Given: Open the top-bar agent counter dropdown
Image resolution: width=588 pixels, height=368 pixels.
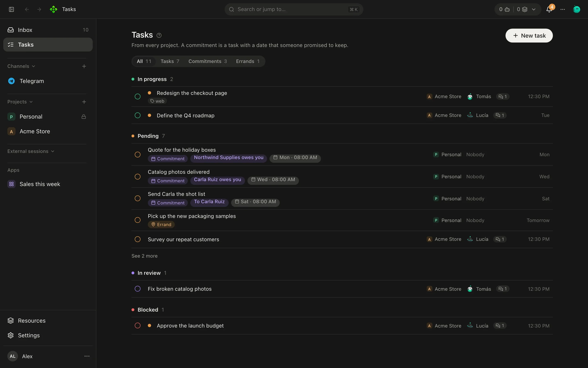Looking at the screenshot, I should coord(518,9).
